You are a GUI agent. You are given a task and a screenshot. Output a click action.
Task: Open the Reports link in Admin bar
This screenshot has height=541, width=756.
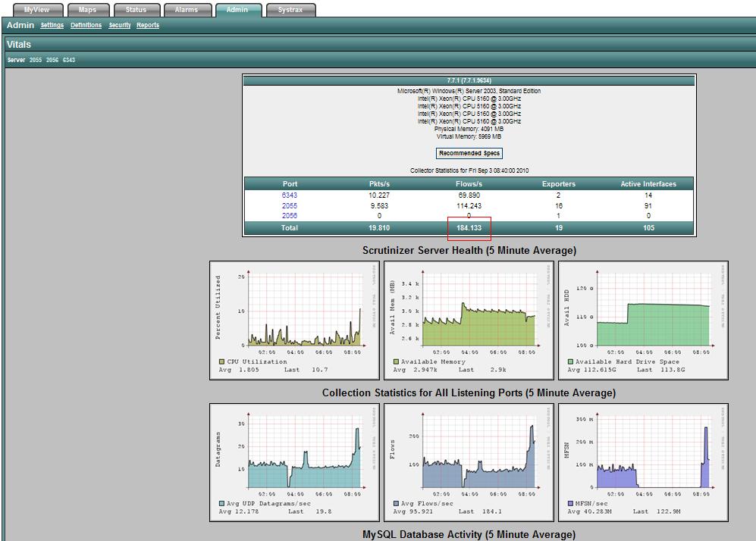click(x=148, y=25)
